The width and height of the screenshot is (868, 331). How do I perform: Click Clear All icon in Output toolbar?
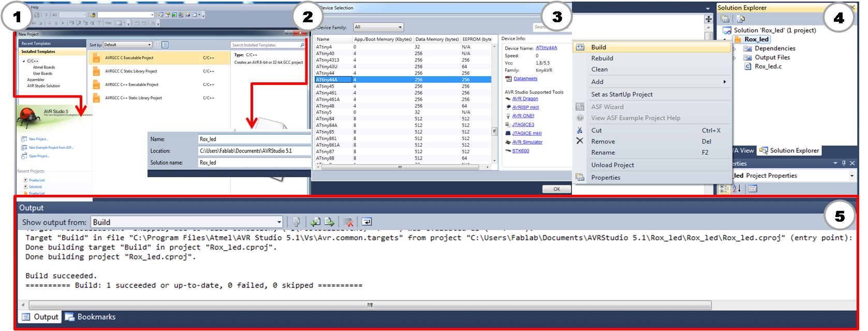pos(348,222)
